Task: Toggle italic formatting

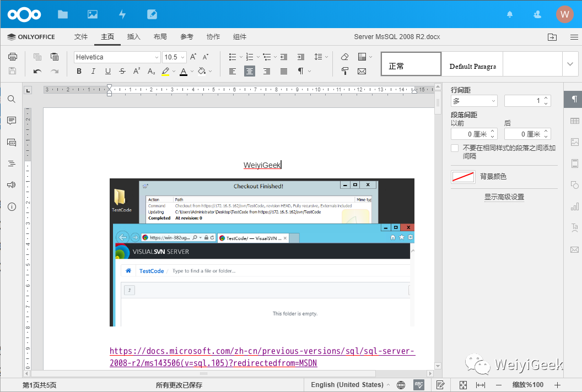Action: coord(93,71)
